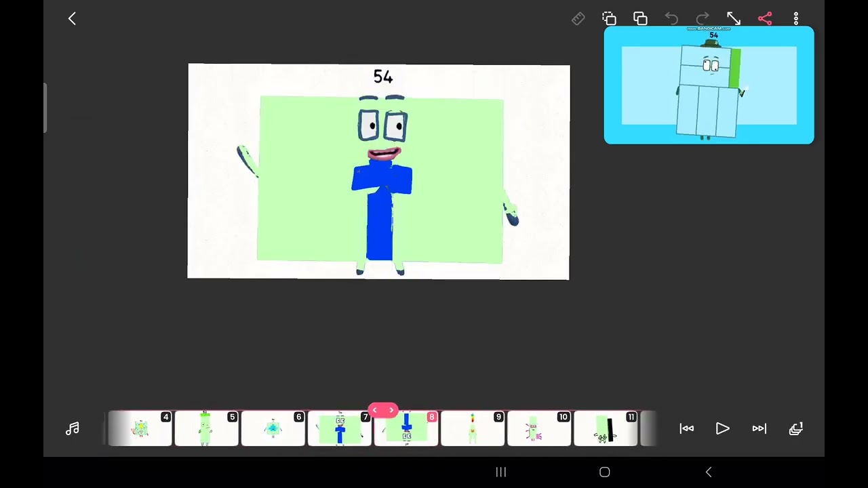Go back with the top-left arrow
868x488 pixels.
[x=72, y=19]
